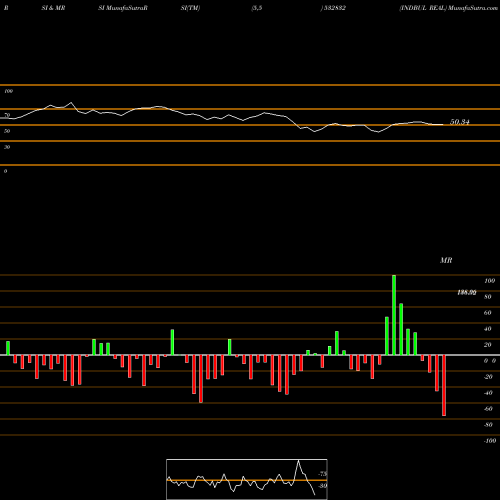Click the MR axis label -100

[x=490, y=441]
